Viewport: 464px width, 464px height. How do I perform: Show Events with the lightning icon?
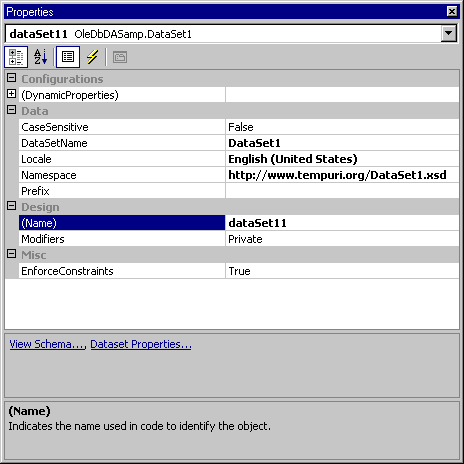click(92, 57)
